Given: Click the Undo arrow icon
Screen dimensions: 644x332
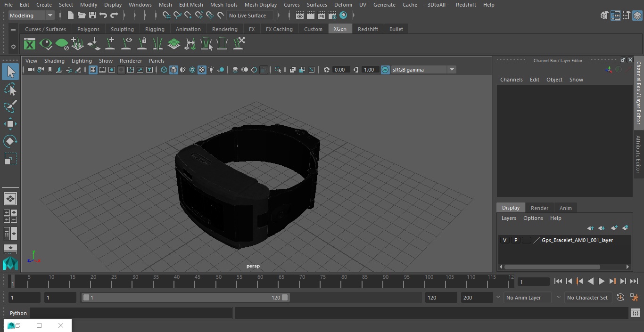Looking at the screenshot, I should (103, 16).
